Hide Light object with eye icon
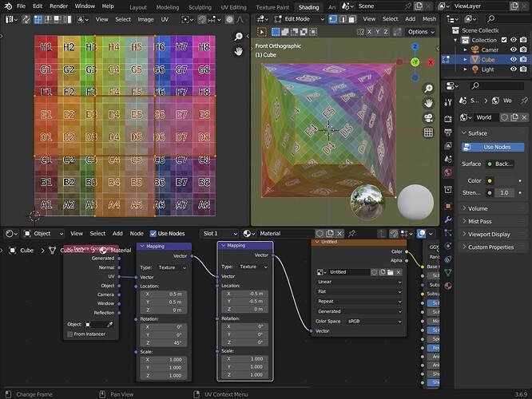Image resolution: width=532 pixels, height=399 pixels. tap(514, 69)
